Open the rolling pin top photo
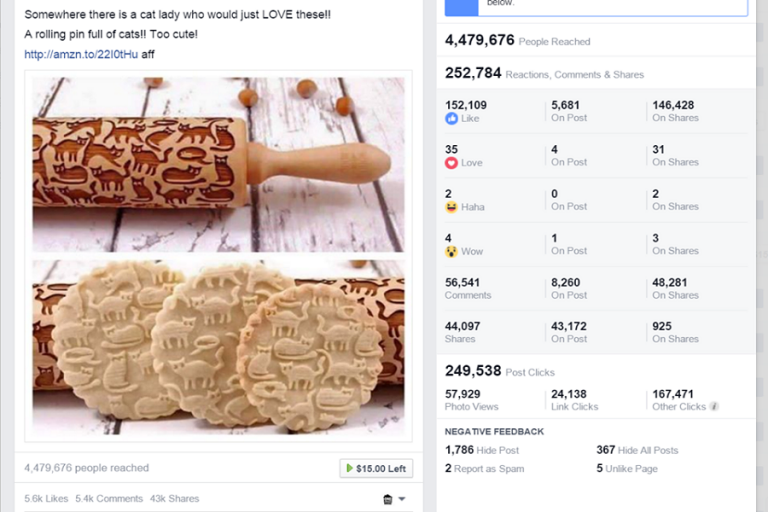 pyautogui.click(x=218, y=165)
